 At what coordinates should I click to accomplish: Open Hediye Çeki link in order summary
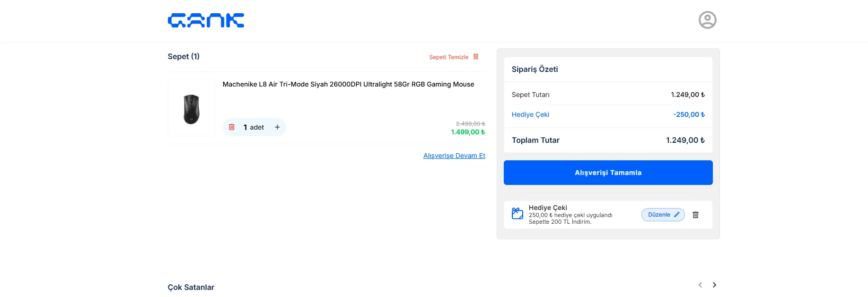pyautogui.click(x=530, y=114)
